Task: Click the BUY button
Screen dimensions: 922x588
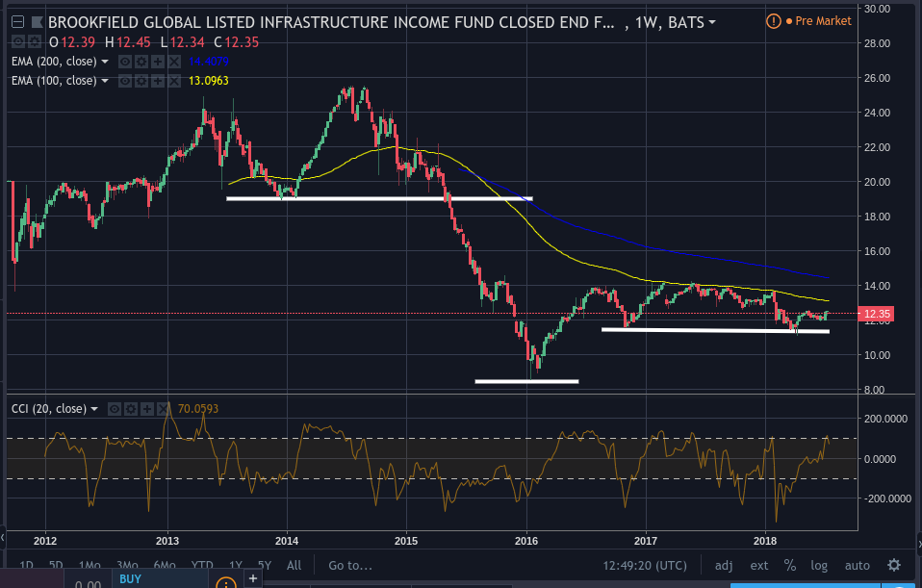Action: click(x=131, y=579)
